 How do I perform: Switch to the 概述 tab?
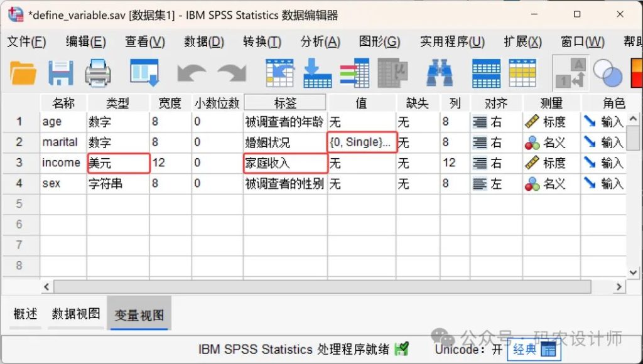point(26,314)
